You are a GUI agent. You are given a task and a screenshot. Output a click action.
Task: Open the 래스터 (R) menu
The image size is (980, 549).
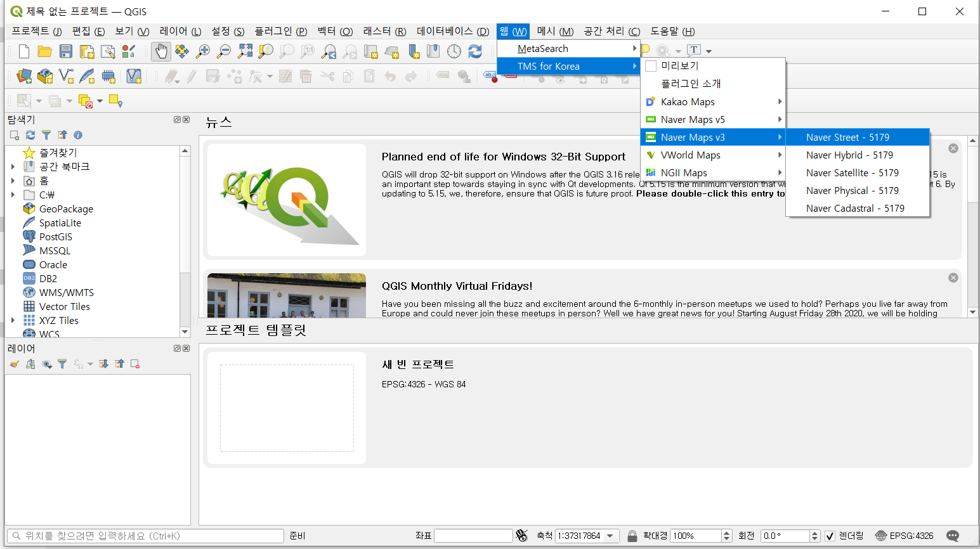click(x=384, y=31)
